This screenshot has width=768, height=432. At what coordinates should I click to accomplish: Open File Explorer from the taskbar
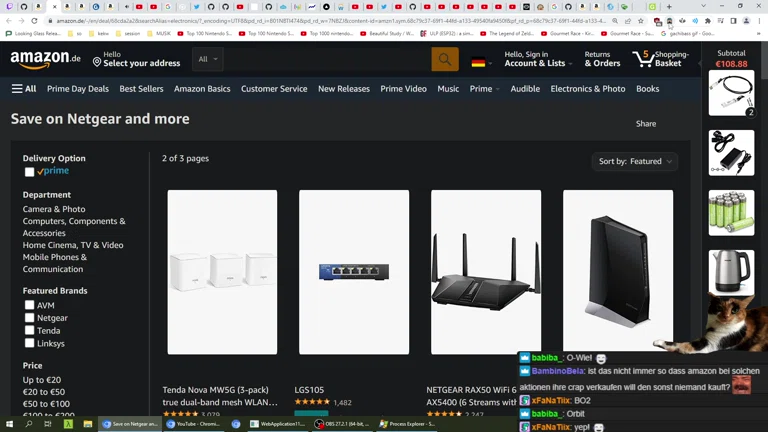coord(88,424)
